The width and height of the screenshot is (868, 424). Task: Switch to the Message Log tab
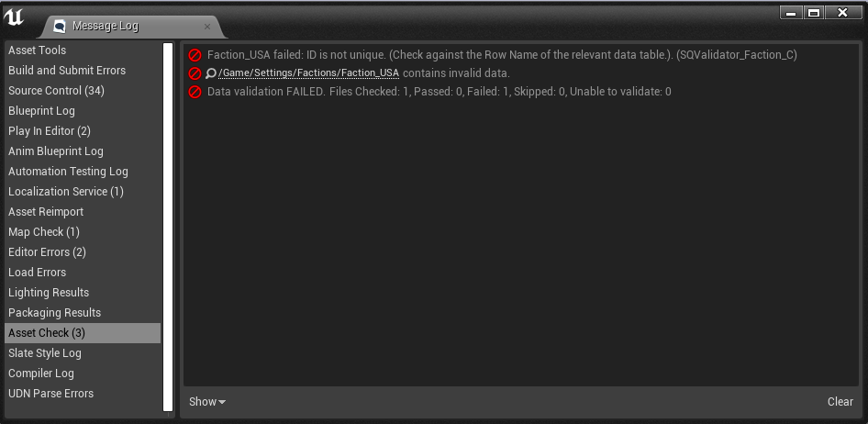click(105, 26)
